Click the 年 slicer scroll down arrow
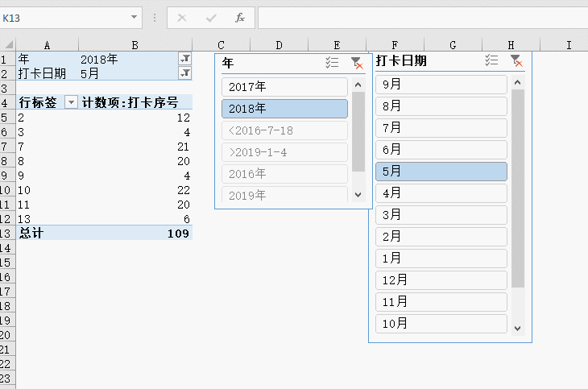This screenshot has height=389, width=588. click(358, 195)
